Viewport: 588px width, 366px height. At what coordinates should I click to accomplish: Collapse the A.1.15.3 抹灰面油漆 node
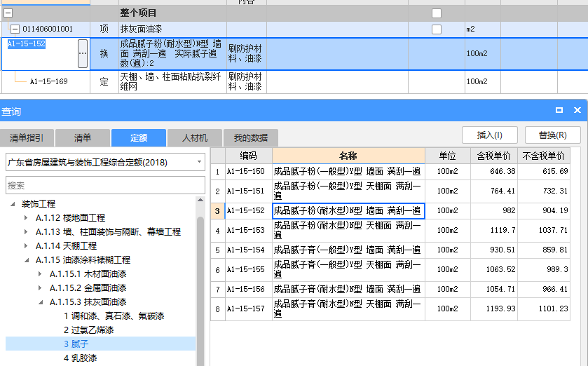tap(41, 302)
